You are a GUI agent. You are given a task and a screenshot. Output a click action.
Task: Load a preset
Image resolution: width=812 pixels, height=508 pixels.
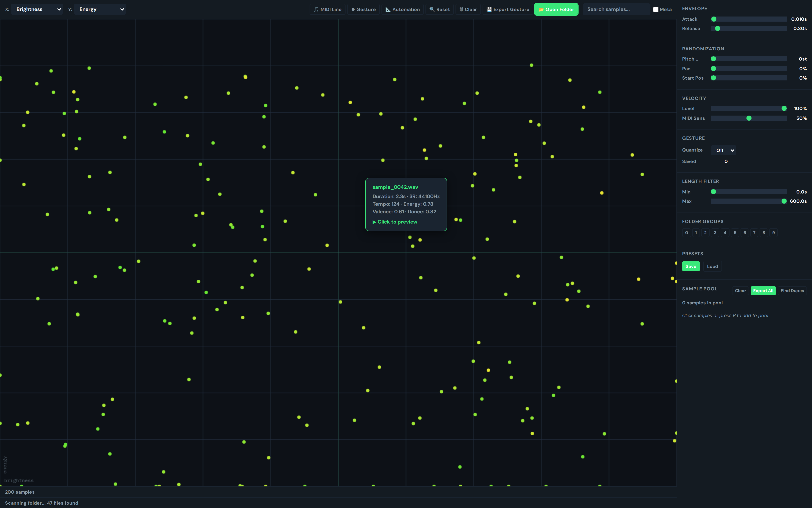point(712,266)
